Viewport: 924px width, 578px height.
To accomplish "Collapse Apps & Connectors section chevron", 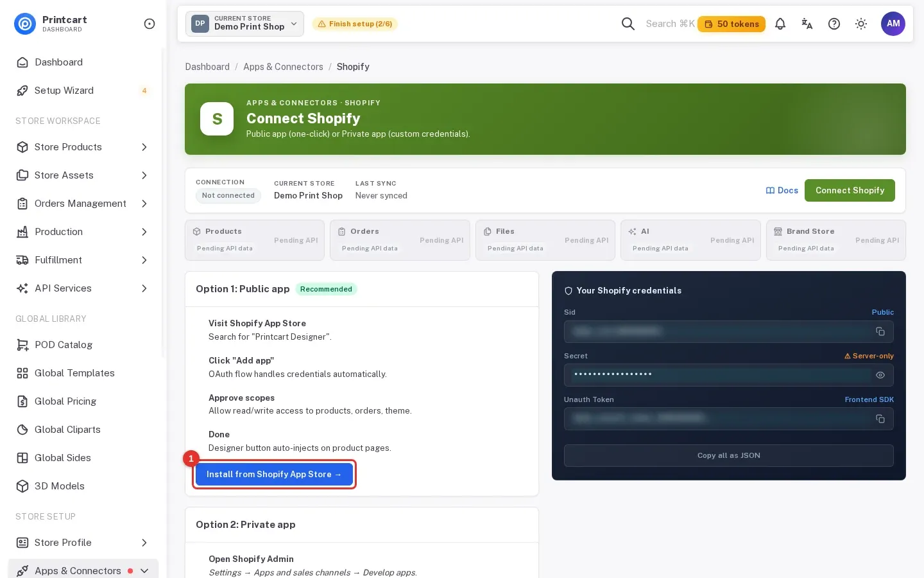I will tap(144, 571).
